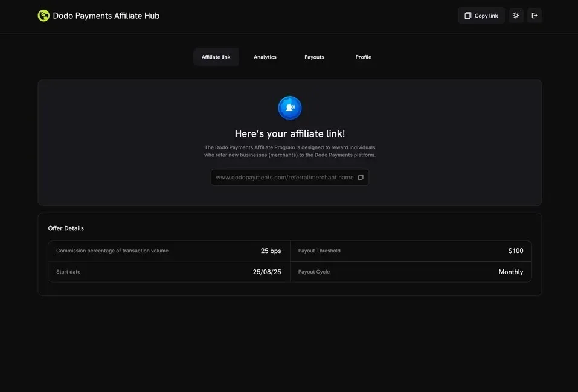Click the Payout Cycle label
This screenshot has height=392, width=578.
coord(314,272)
